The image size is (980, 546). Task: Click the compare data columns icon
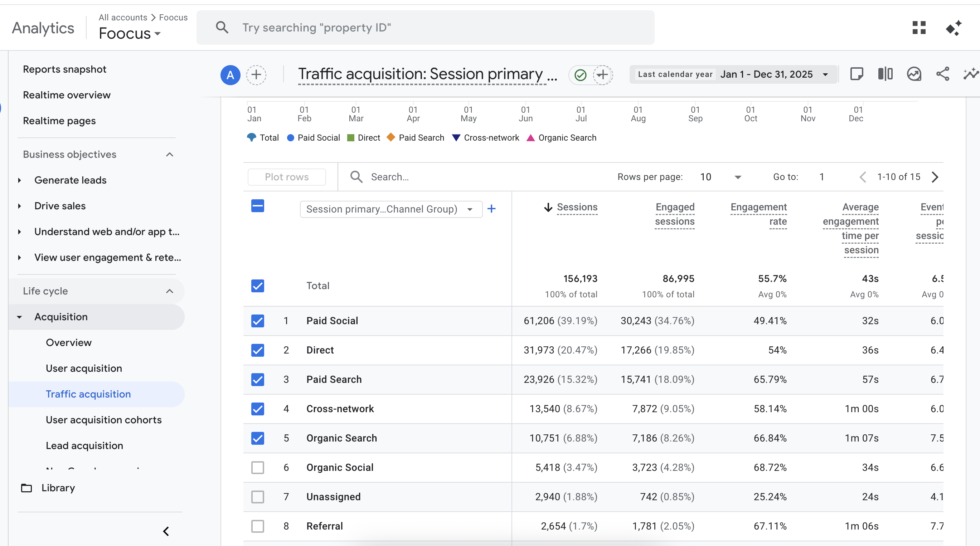pyautogui.click(x=885, y=74)
